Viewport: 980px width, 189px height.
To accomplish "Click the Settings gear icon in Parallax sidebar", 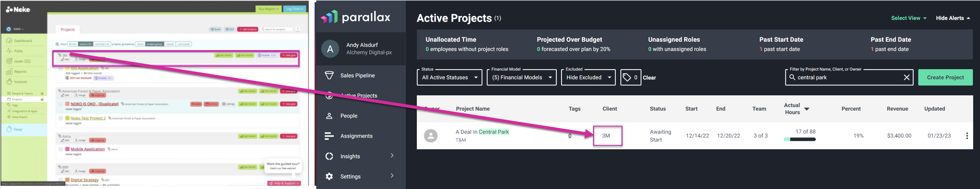I will click(329, 176).
